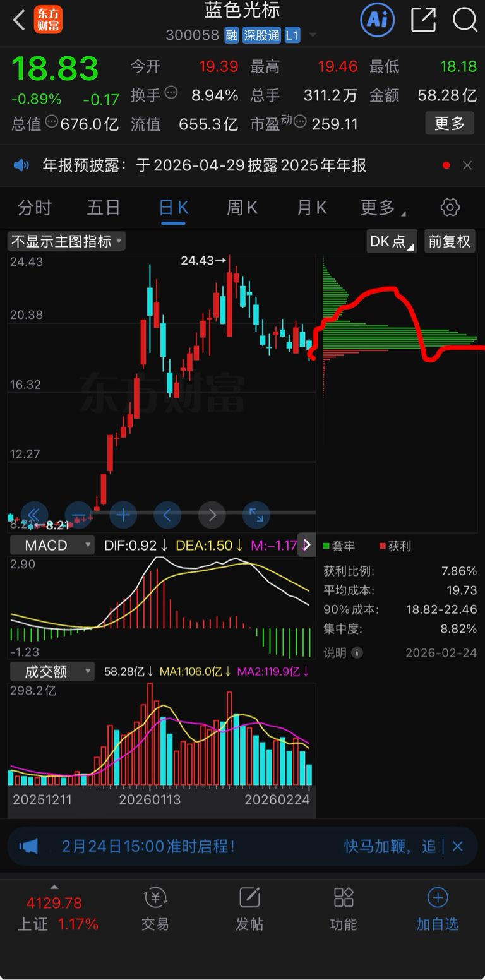485x980 pixels.
Task: Tap the 最高 19.46 value
Action: pos(338,66)
